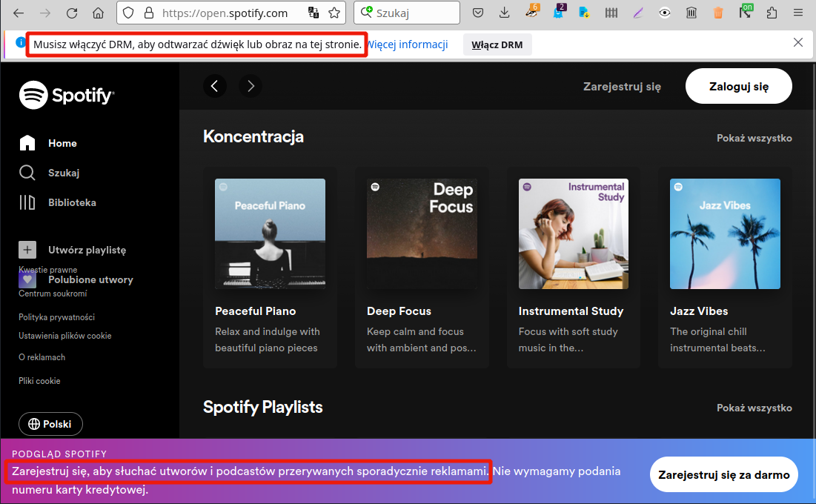The width and height of the screenshot is (816, 504).
Task: Click the Biblioteka library icon
Action: (27, 202)
